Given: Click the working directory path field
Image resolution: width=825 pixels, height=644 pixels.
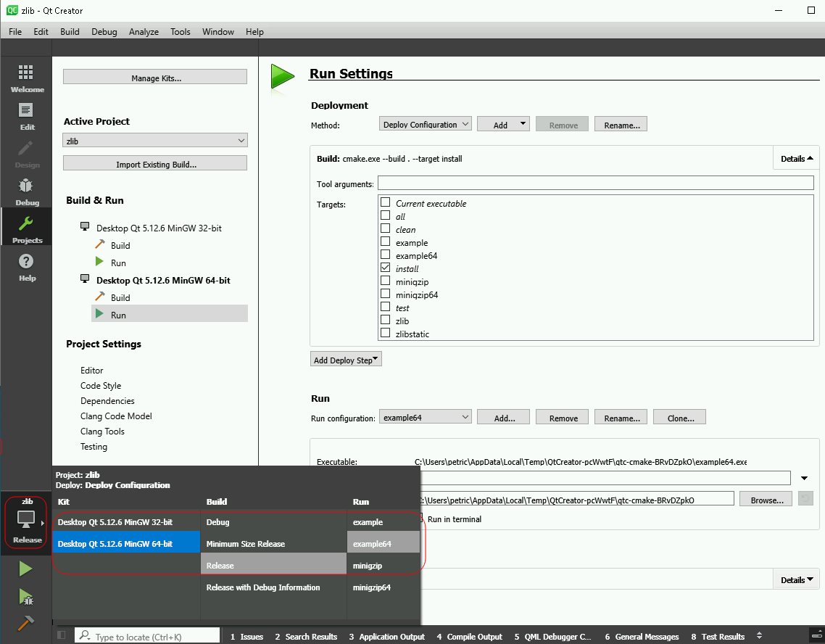Looking at the screenshot, I should tap(576, 499).
